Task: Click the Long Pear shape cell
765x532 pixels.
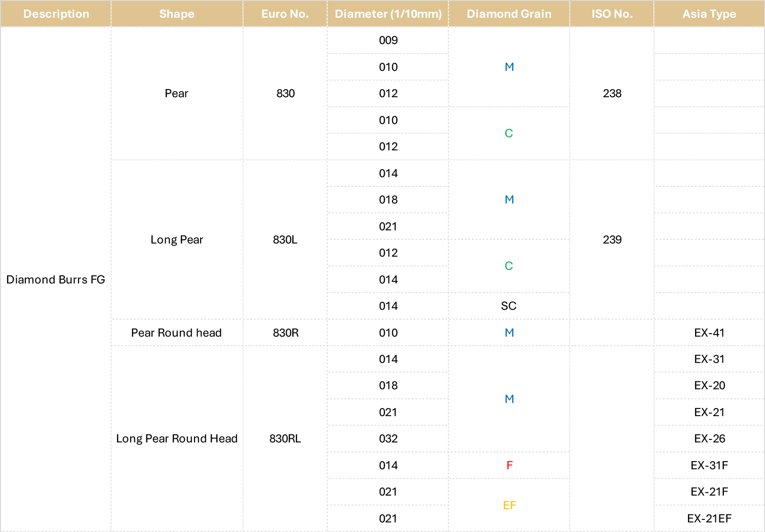Action: pos(177,239)
